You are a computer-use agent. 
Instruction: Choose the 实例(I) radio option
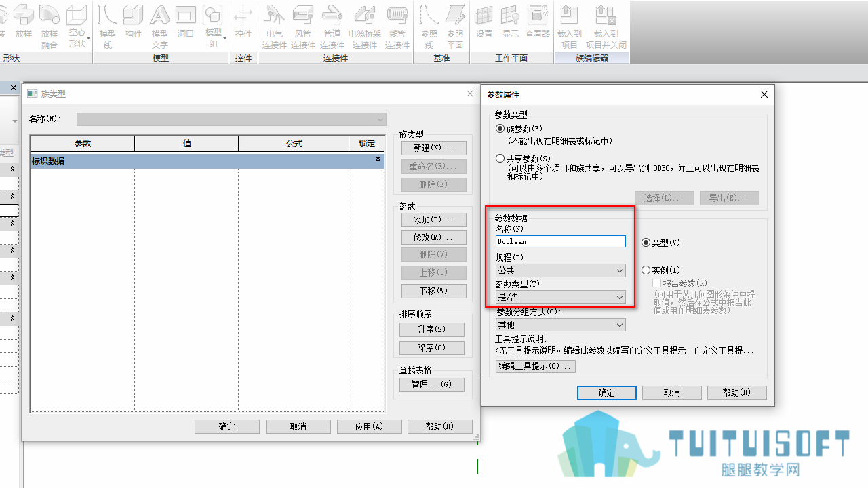[x=646, y=270]
